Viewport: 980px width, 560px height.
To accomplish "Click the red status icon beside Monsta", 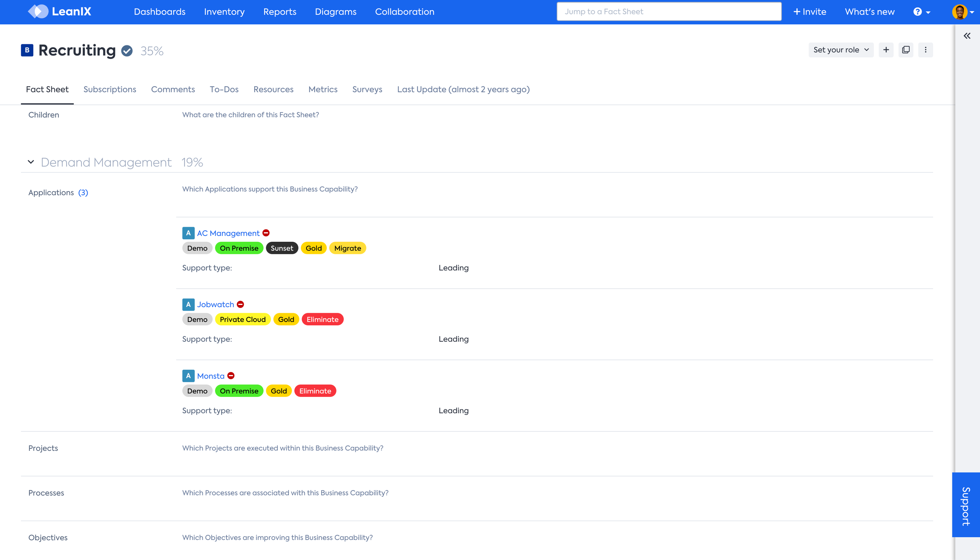I will click(231, 376).
